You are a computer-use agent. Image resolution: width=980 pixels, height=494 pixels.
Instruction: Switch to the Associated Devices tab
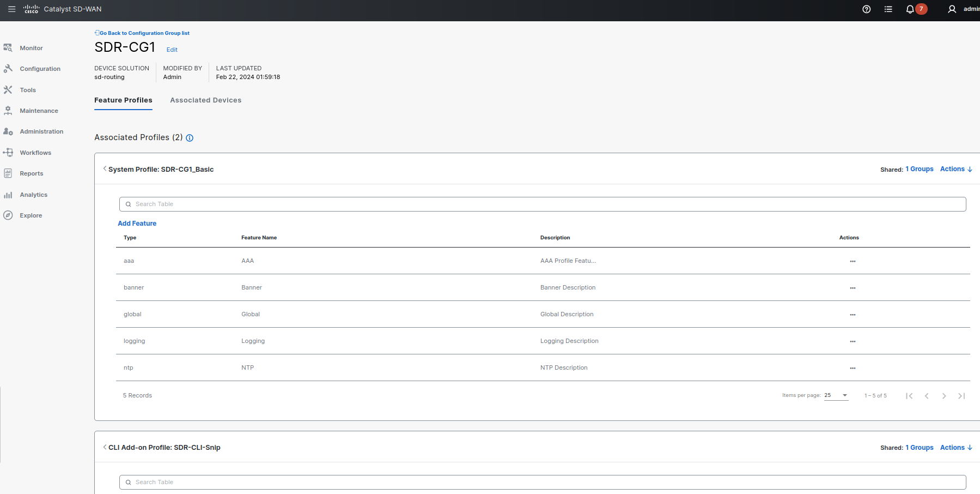[x=205, y=100]
